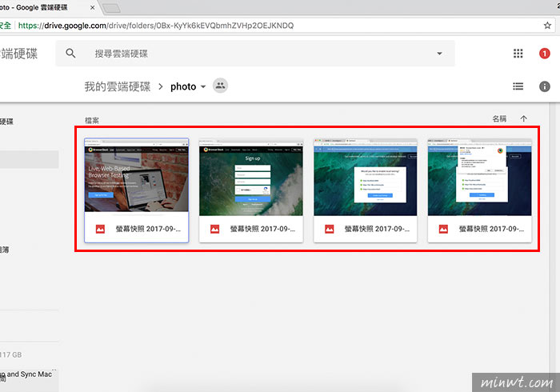This screenshot has width=560, height=392.
Task: Show details info panel
Action: click(x=544, y=86)
